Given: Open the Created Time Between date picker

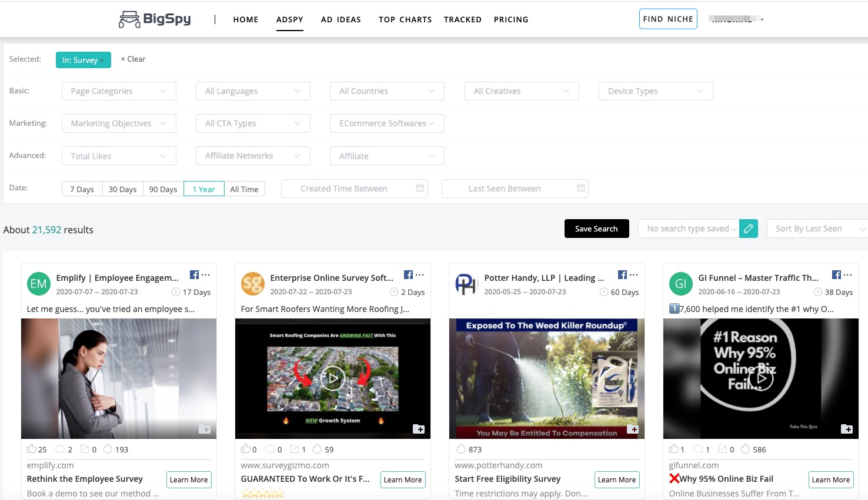Looking at the screenshot, I should click(x=353, y=188).
